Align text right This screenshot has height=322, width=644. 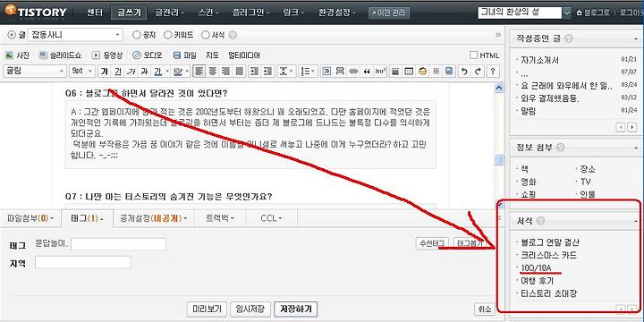pyautogui.click(x=226, y=71)
